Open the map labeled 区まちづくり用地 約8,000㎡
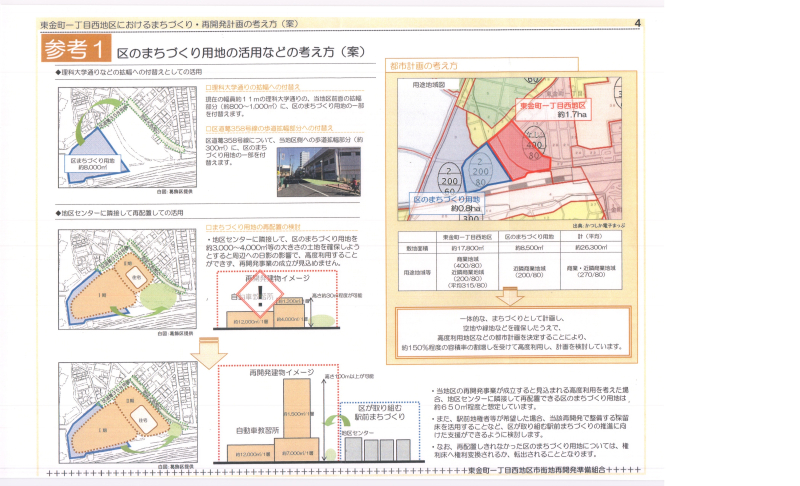 click(x=128, y=137)
